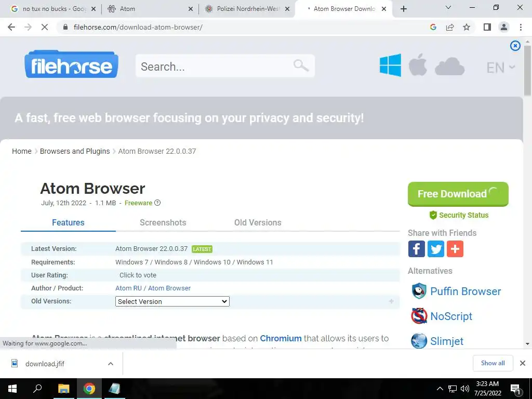Close the Atom Browser Download tab
The height and width of the screenshot is (399, 532).
pyautogui.click(x=384, y=9)
